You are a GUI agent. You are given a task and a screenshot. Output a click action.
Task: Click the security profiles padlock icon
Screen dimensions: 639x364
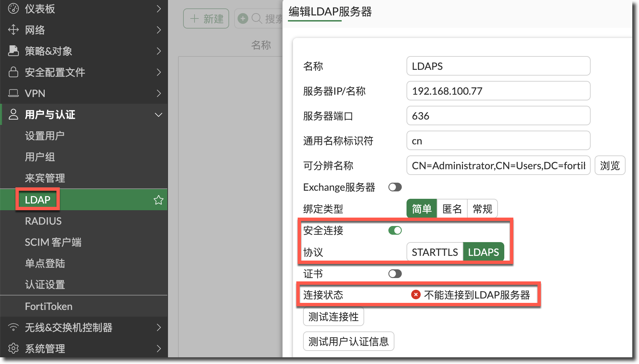click(13, 72)
